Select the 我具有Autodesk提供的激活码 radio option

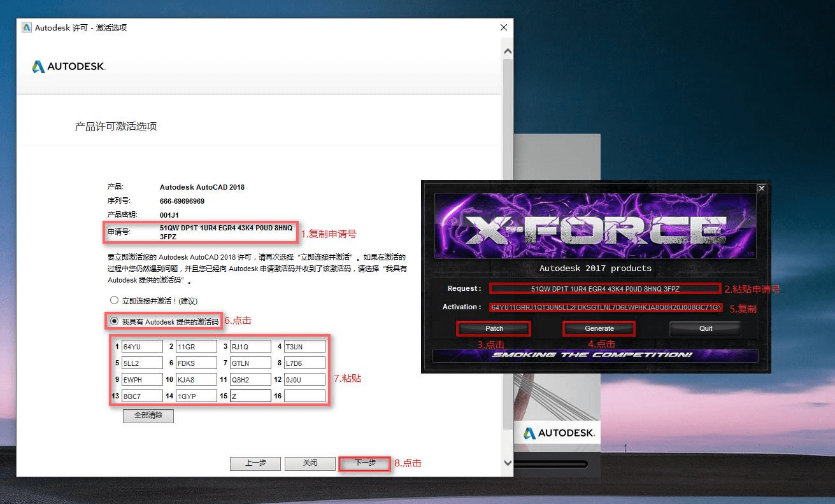pos(115,321)
